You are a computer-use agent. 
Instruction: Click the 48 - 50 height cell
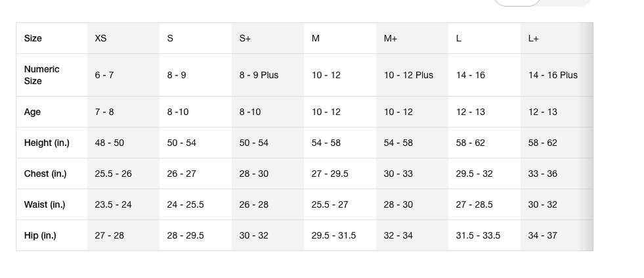coord(110,143)
